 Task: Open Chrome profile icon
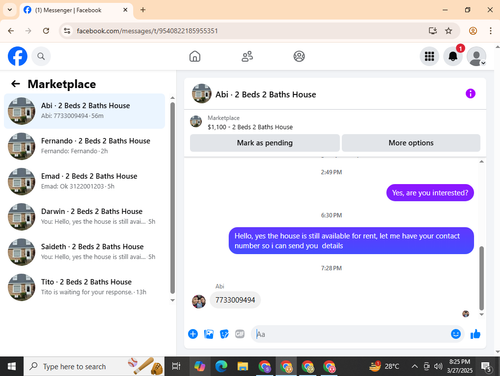pos(473,31)
